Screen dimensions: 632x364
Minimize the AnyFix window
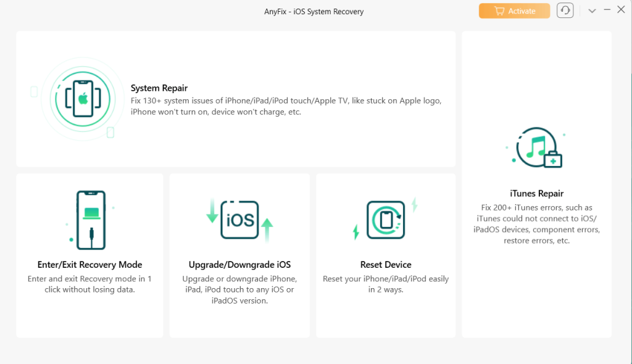(x=607, y=10)
